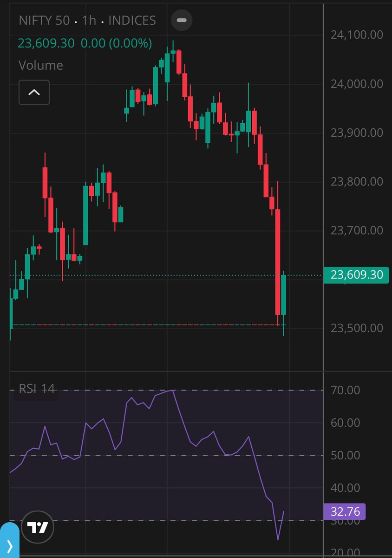This screenshot has height=558, width=392.
Task: Click the RSI 60.00 scale label
Action: [345, 423]
